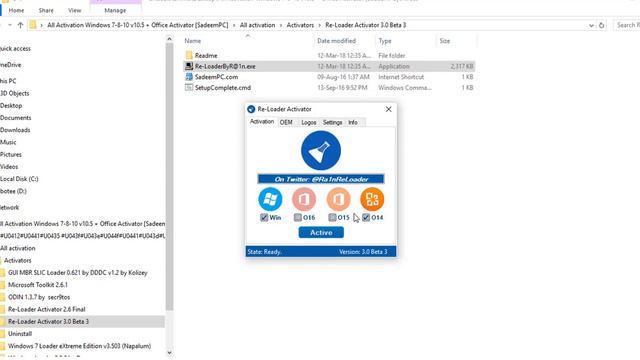Select 'Windows 7 Loader eXtreme Edition' folder
Viewport: 640px width, 360px height.
pos(79,346)
